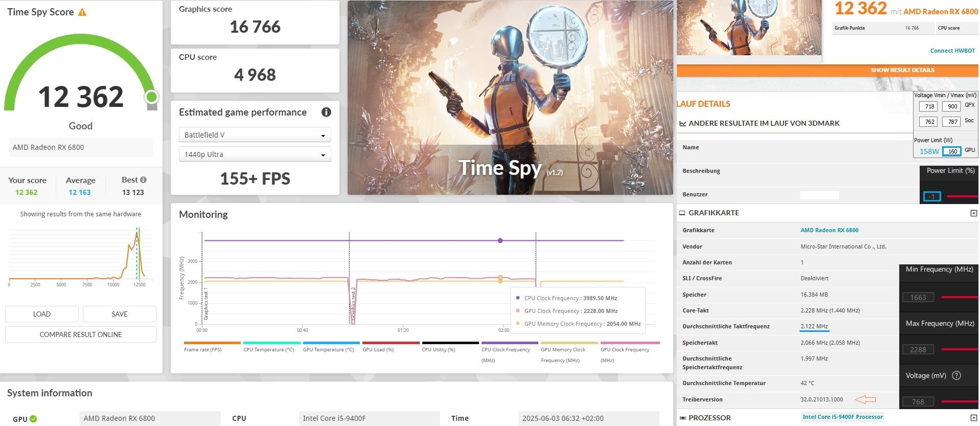
Task: Click the GRAFIKKARTE section header icon
Action: click(682, 213)
